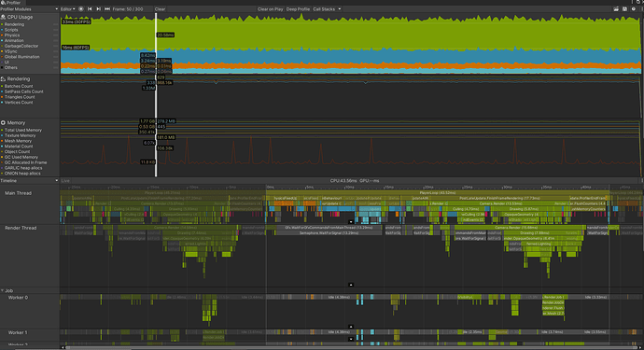Step to the next frame

point(99,9)
